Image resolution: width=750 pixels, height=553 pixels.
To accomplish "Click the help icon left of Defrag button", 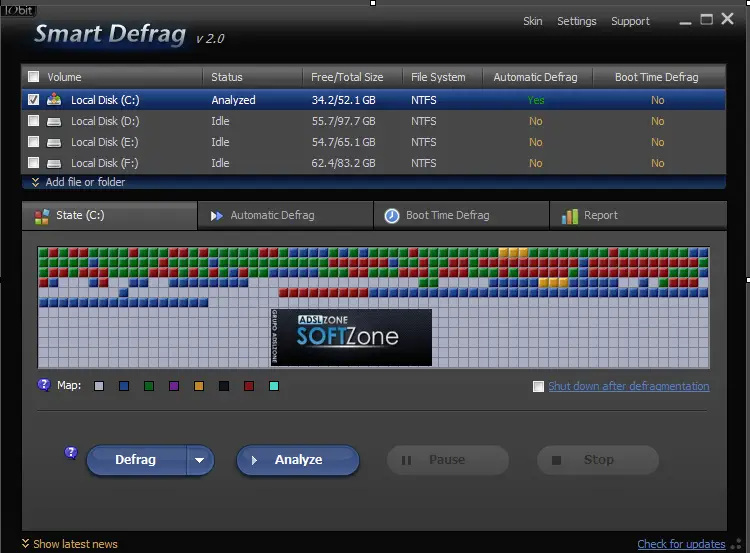I will (x=71, y=453).
